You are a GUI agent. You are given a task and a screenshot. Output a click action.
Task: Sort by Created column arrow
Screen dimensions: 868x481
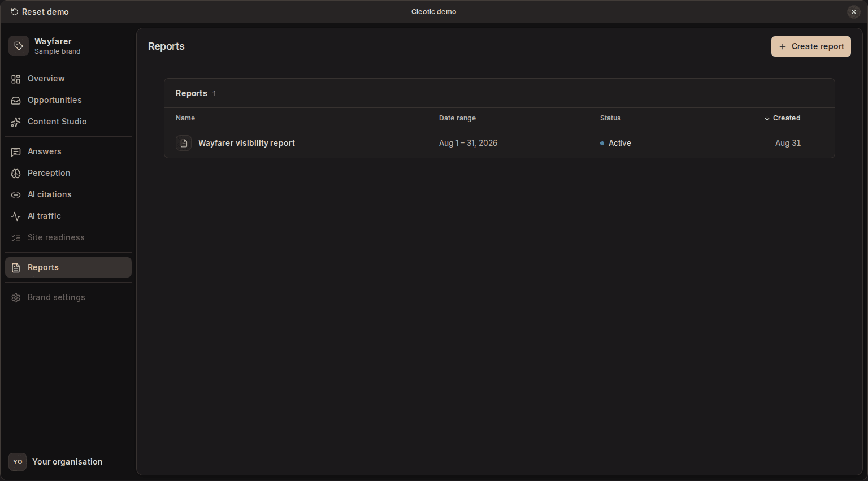coord(767,118)
